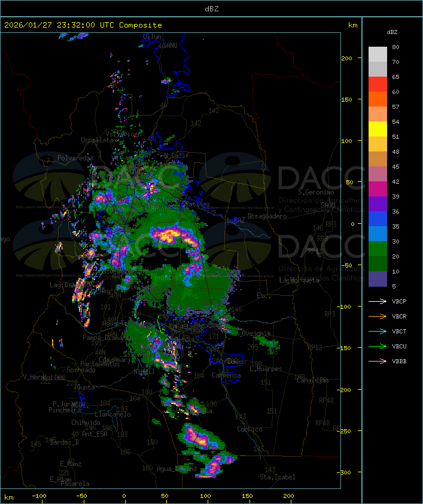Click the Pampa_Diamante map label

[107, 338]
